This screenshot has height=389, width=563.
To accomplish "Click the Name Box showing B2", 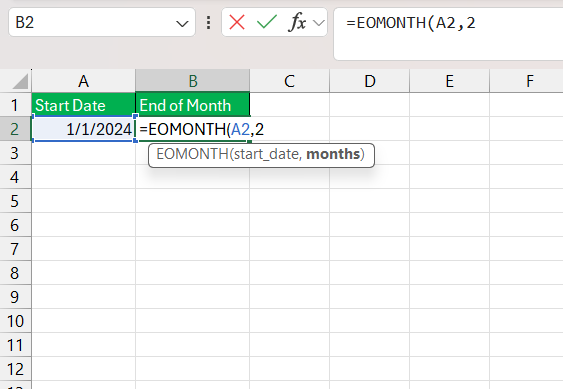I will coord(102,22).
